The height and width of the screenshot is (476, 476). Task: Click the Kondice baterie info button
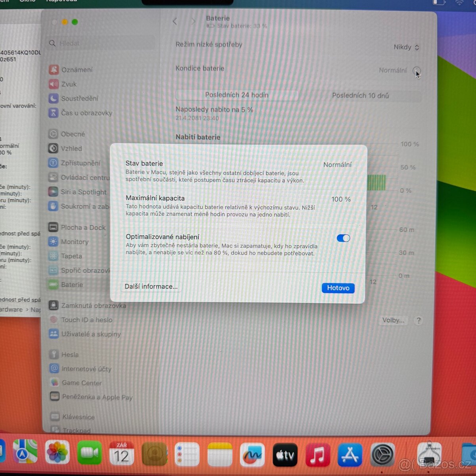pyautogui.click(x=416, y=71)
